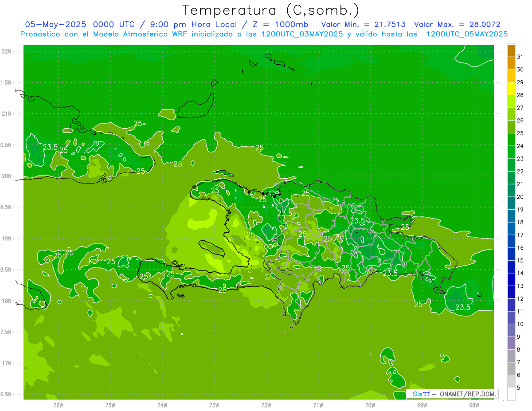Click the dark orange swatch above 31
The width and height of the screenshot is (532, 411).
coord(511,51)
